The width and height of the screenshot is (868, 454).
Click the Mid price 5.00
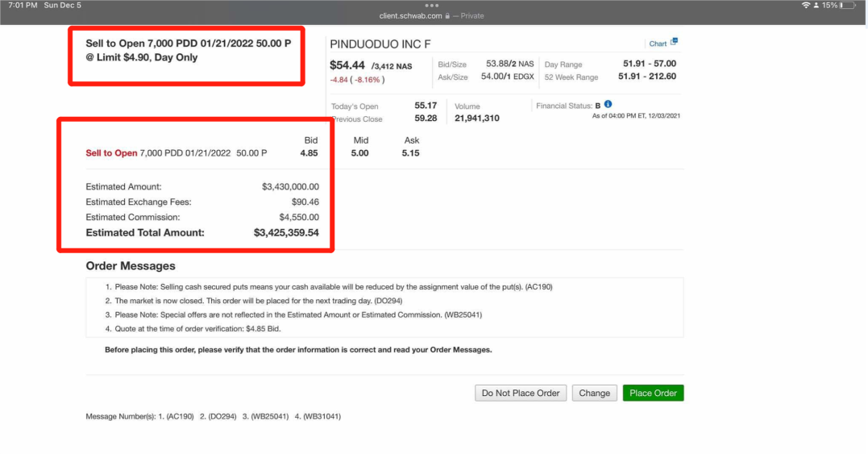point(360,153)
